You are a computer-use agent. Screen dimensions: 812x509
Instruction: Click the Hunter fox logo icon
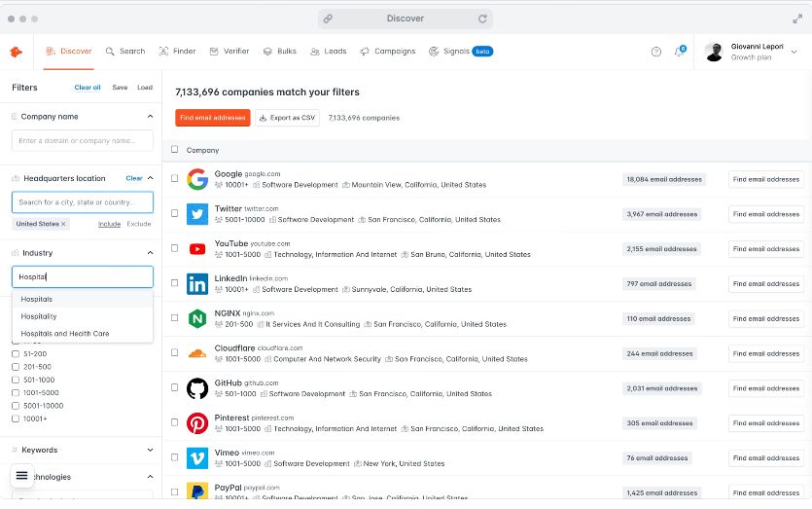point(17,52)
